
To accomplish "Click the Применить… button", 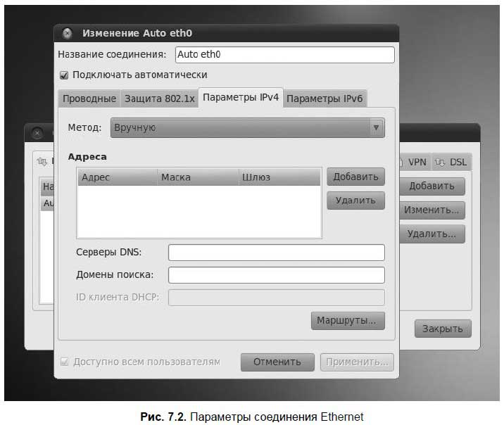I will pyautogui.click(x=357, y=362).
